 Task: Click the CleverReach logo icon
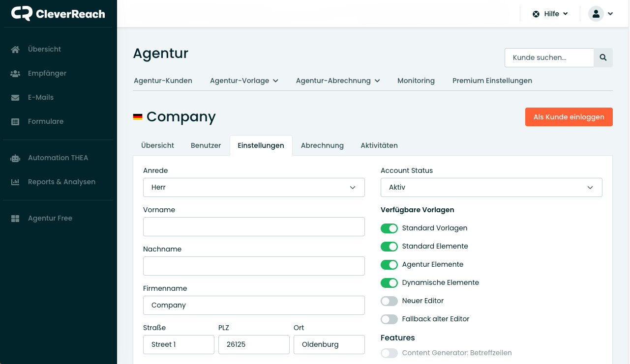tap(22, 14)
